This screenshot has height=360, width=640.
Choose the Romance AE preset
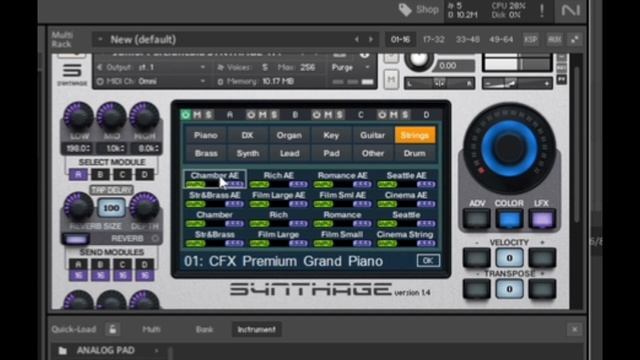click(x=343, y=179)
